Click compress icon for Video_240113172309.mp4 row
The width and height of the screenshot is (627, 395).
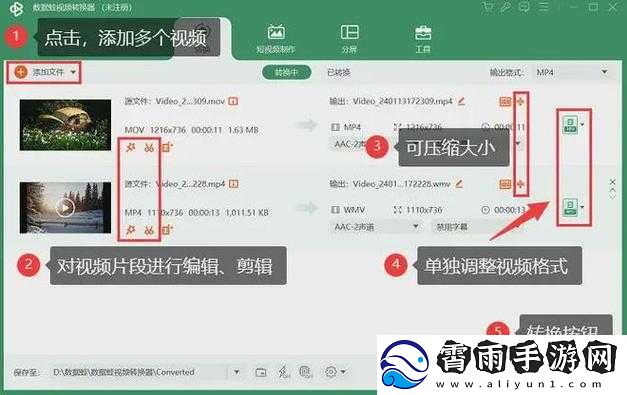tap(520, 102)
